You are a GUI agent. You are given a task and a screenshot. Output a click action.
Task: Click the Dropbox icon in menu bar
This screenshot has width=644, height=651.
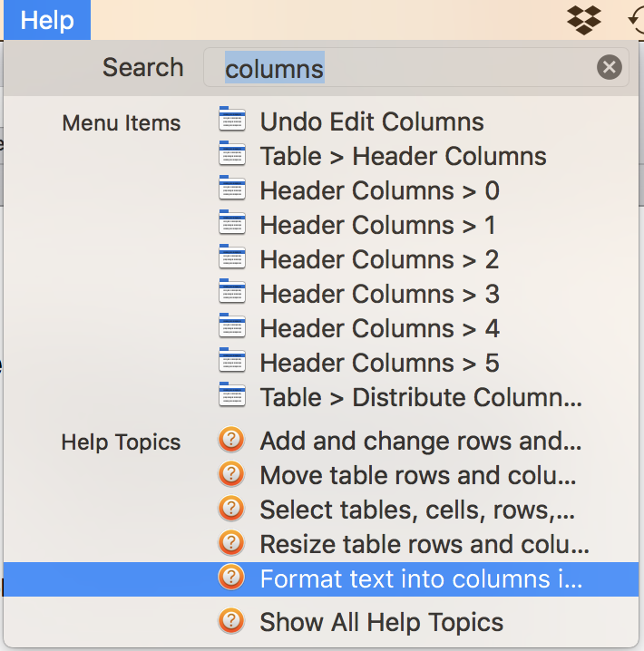click(584, 19)
